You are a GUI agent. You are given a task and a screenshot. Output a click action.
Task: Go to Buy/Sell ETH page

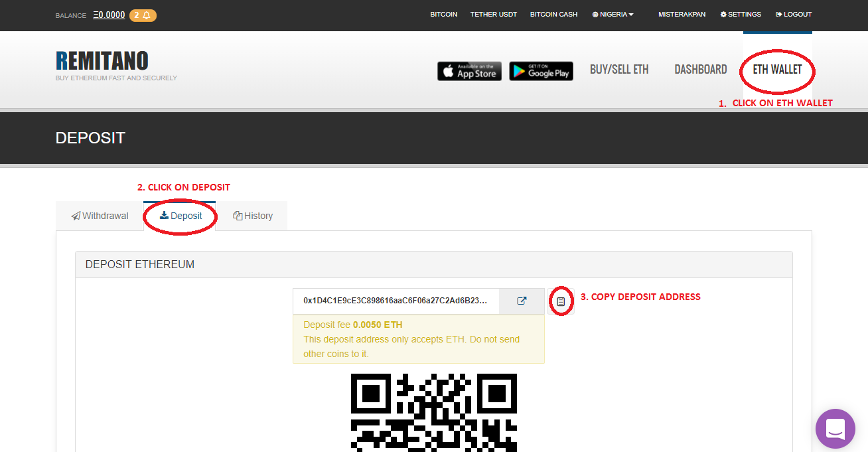point(619,70)
